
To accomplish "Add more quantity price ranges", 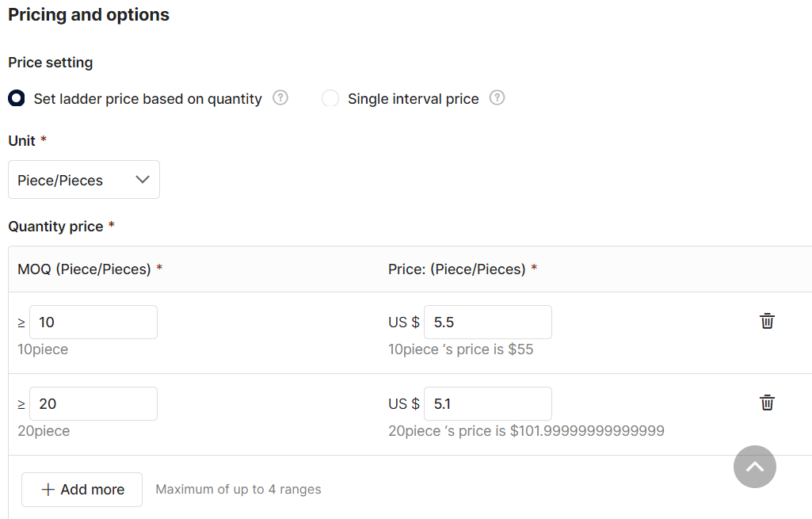I will (x=82, y=490).
